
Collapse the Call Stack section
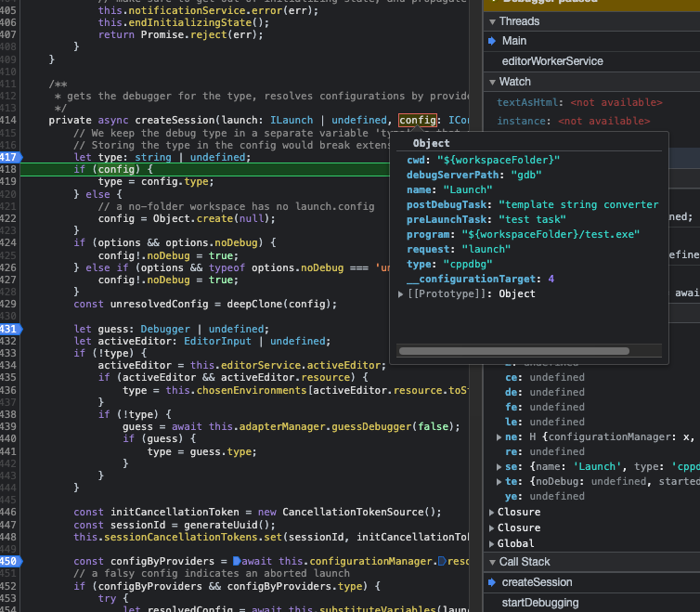click(x=492, y=562)
